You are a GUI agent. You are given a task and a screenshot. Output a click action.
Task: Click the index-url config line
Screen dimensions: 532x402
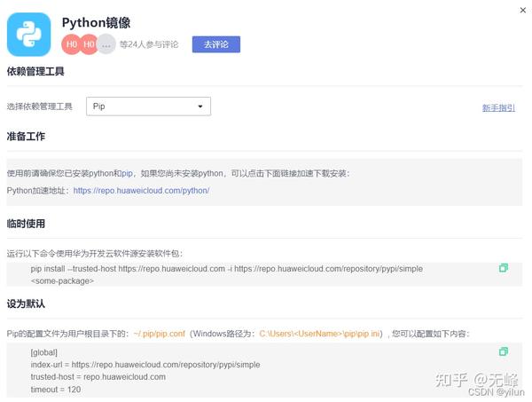point(145,365)
